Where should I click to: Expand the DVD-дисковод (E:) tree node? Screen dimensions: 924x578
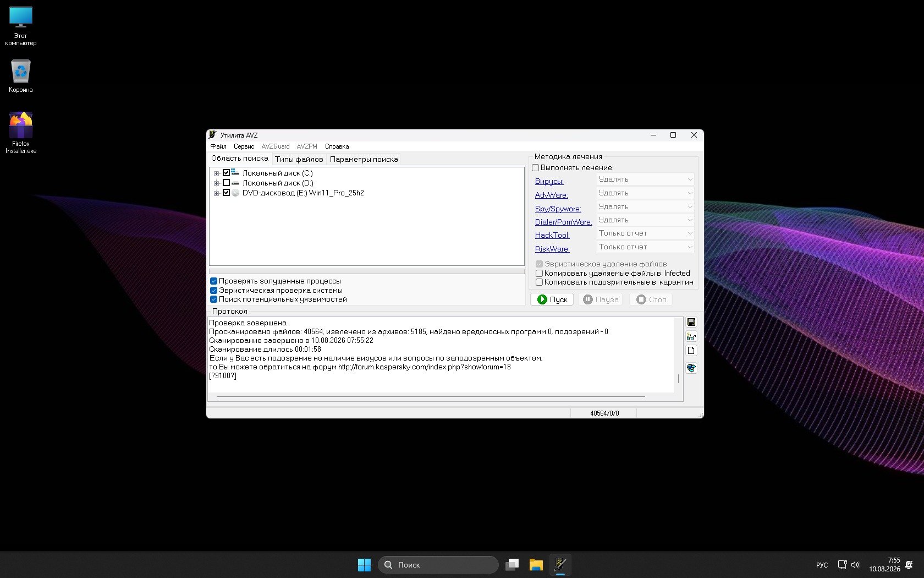[217, 193]
